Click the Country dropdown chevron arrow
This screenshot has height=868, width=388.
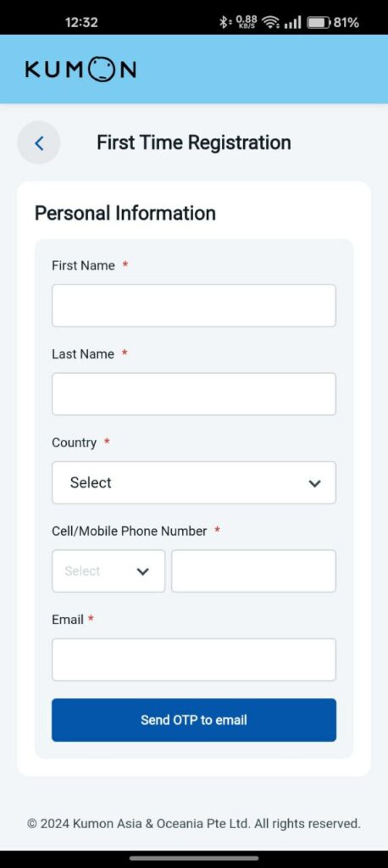[x=314, y=483]
